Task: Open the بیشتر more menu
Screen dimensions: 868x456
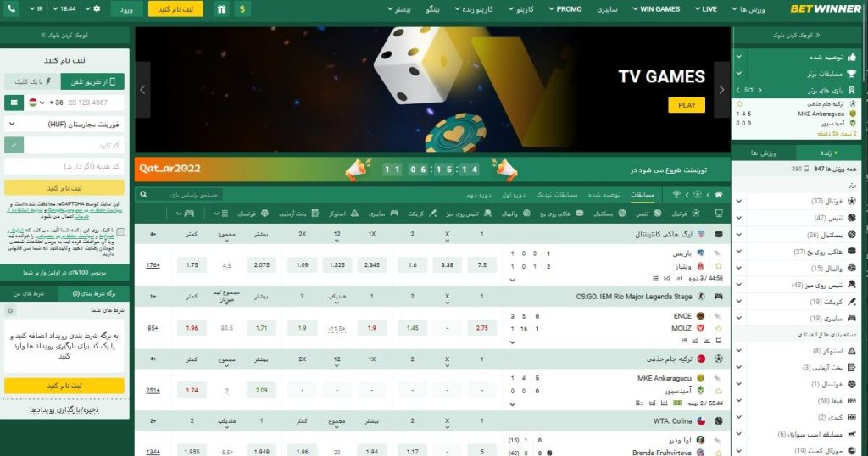Action: (x=398, y=8)
